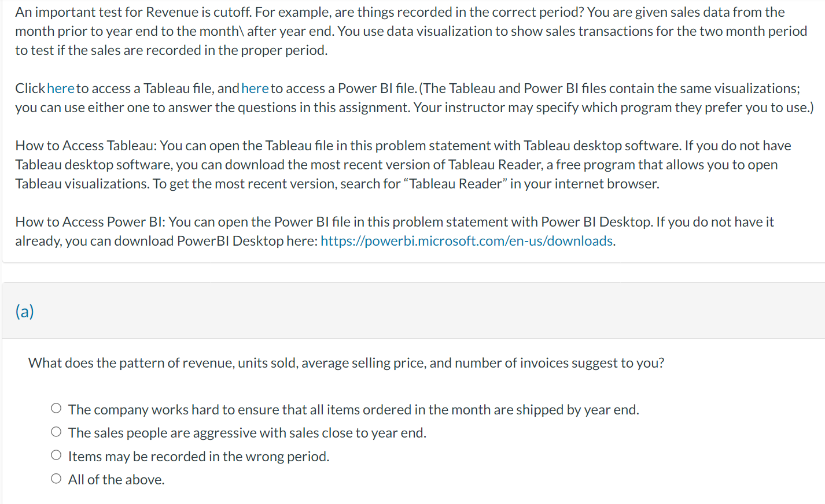
Task: Click answer text about items shipped by year end
Action: tap(353, 410)
